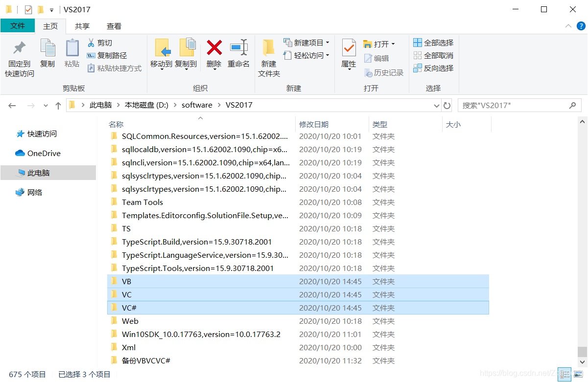588x382 pixels.
Task: Open Move to (移动到) menu
Action: point(161,54)
